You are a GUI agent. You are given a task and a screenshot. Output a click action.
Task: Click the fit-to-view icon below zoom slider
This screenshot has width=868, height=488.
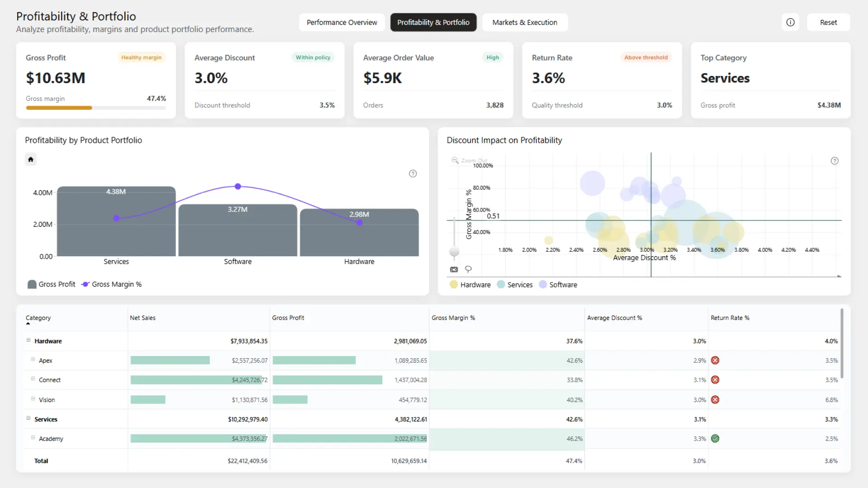coord(454,269)
